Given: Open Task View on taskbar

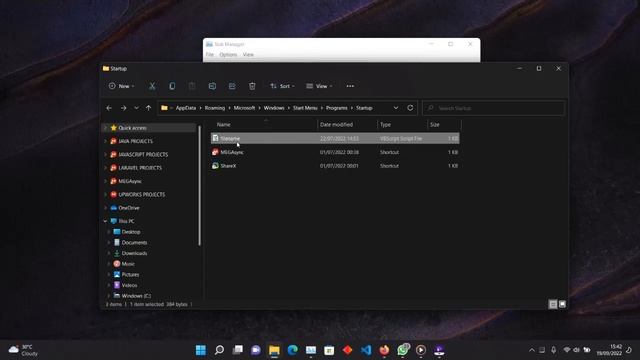Looking at the screenshot, I should pos(238,350).
